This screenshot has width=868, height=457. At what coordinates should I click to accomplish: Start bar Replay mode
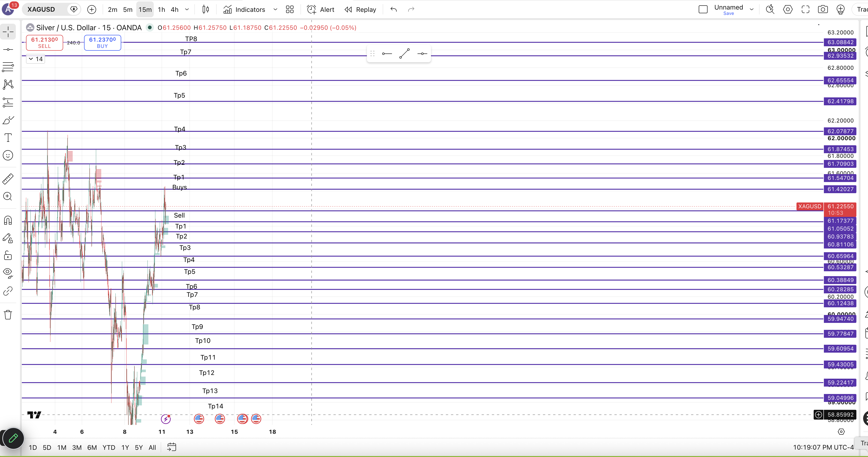360,10
